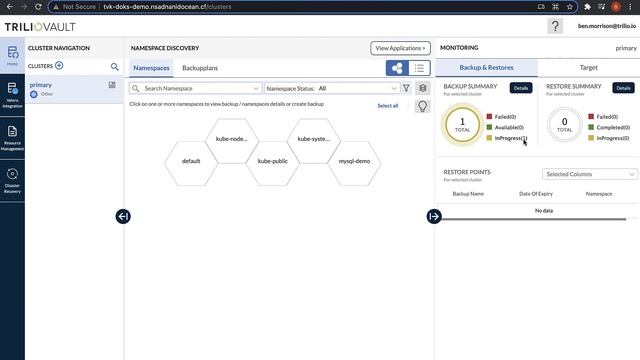This screenshot has height=360, width=640.
Task: Click backup Failed(0) red legend
Action: [501, 117]
